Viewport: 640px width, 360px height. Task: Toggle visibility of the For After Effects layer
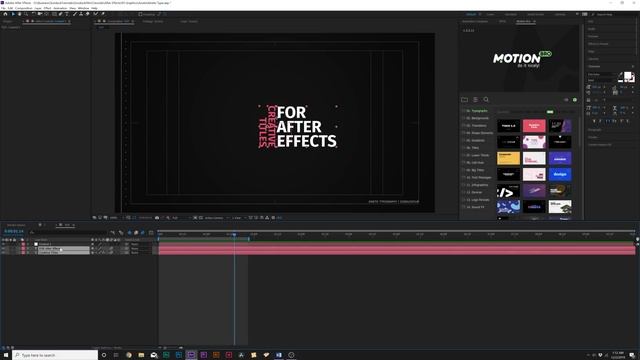click(3, 248)
